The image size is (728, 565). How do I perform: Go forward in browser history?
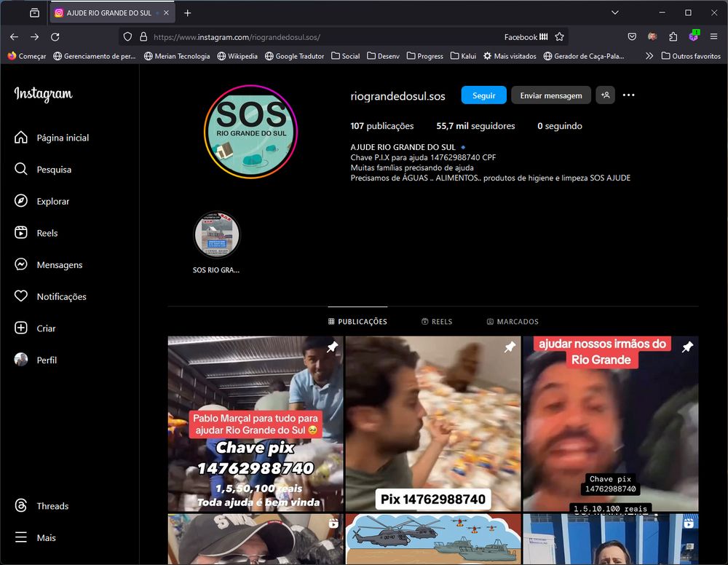pos(35,36)
